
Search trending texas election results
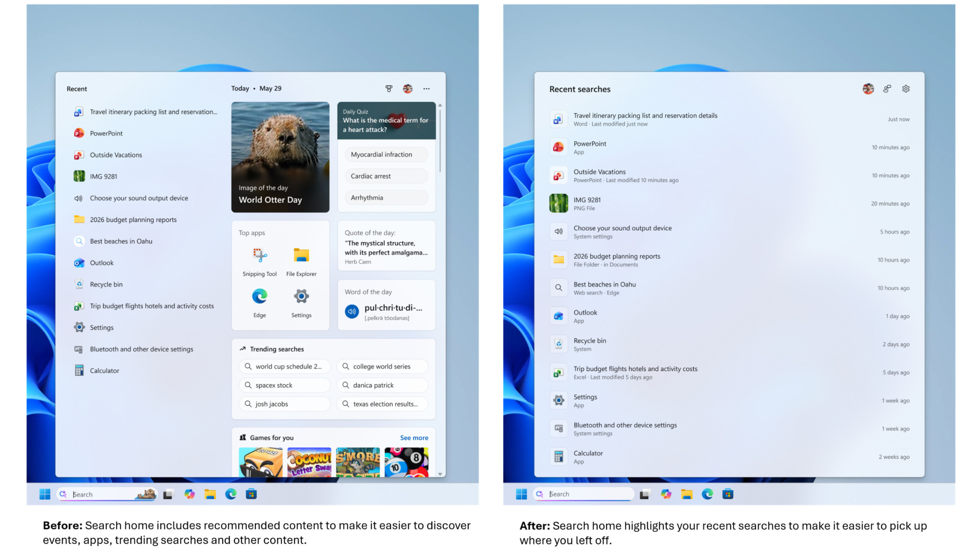point(382,404)
